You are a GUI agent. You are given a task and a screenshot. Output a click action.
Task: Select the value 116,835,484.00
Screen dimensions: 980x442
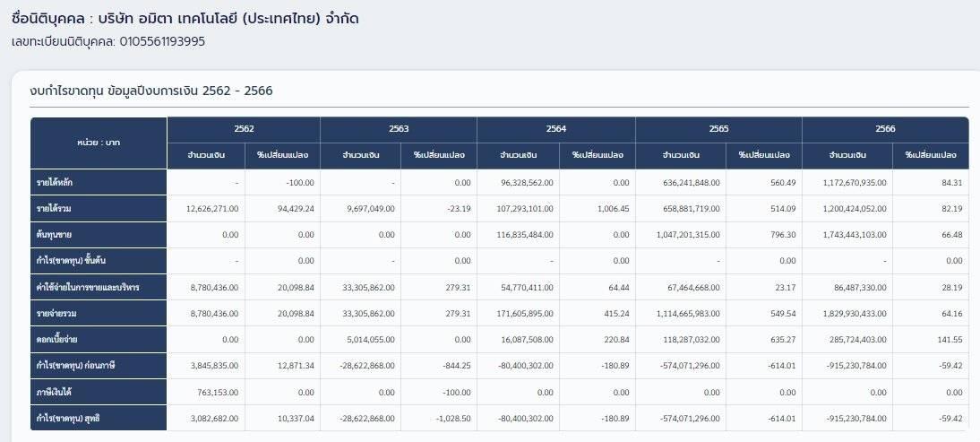pos(524,235)
